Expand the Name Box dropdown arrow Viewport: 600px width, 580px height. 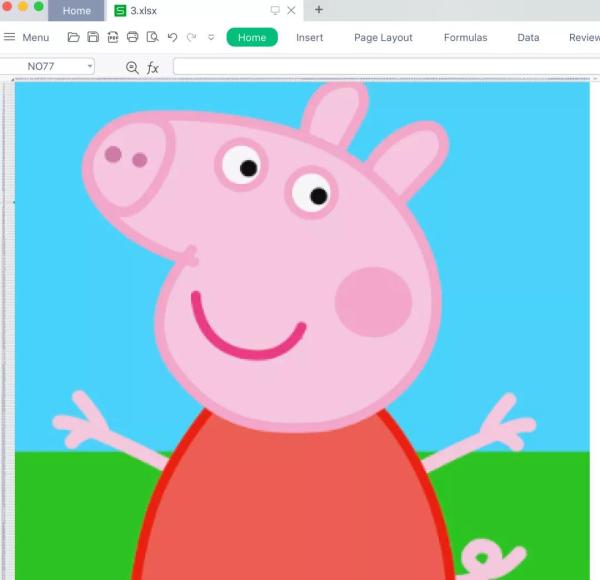(90, 66)
